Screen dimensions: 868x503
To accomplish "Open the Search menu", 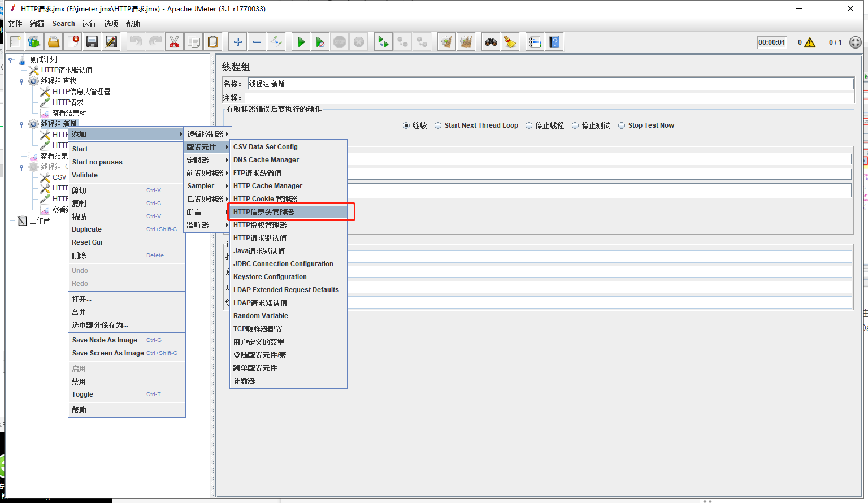I will point(64,24).
